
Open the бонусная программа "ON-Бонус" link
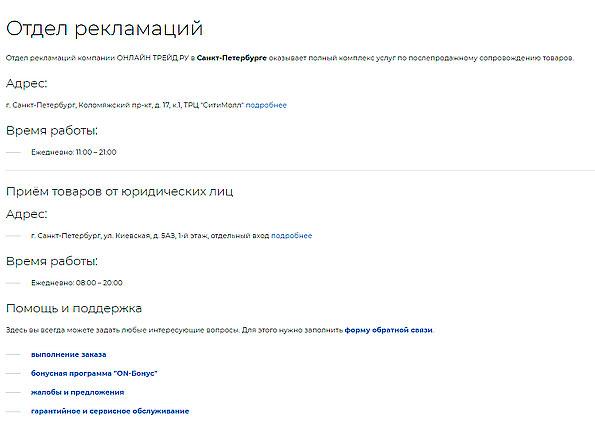tap(94, 374)
